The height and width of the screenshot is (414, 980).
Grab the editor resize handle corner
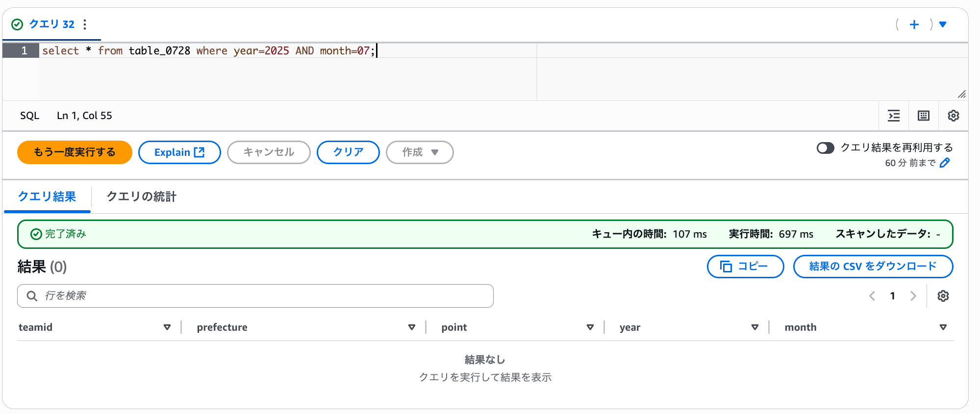pyautogui.click(x=962, y=94)
